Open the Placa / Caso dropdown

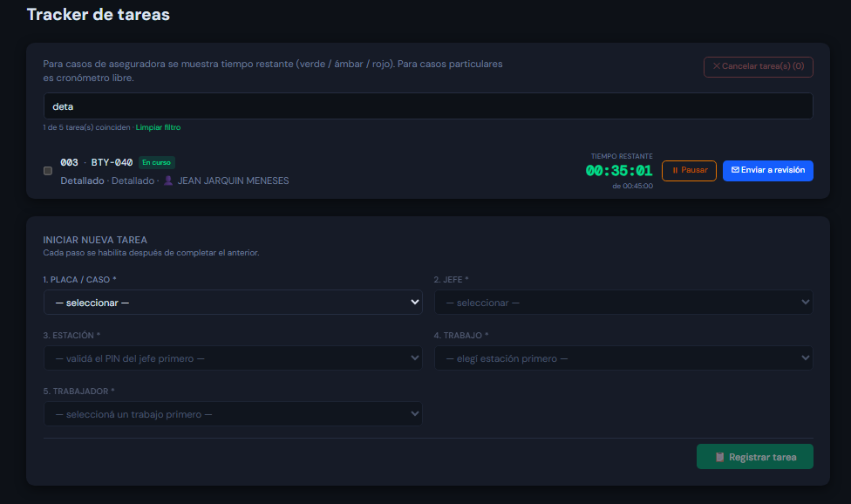point(233,303)
